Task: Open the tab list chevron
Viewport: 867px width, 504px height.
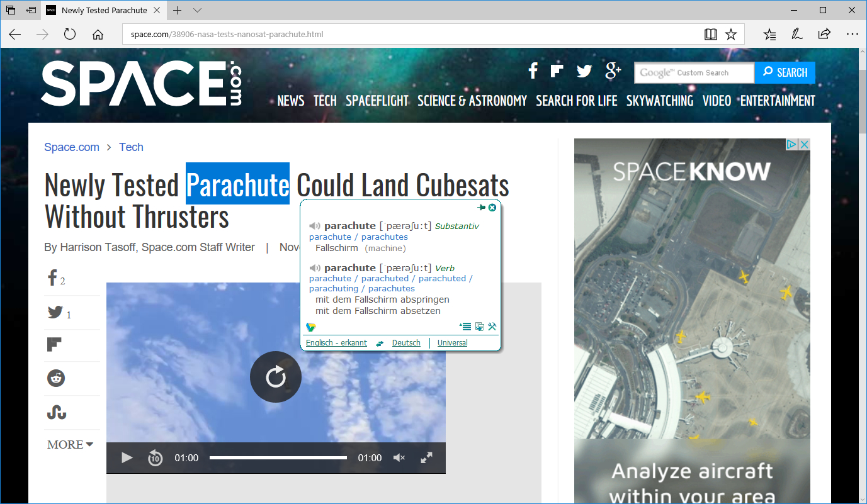Action: [198, 10]
